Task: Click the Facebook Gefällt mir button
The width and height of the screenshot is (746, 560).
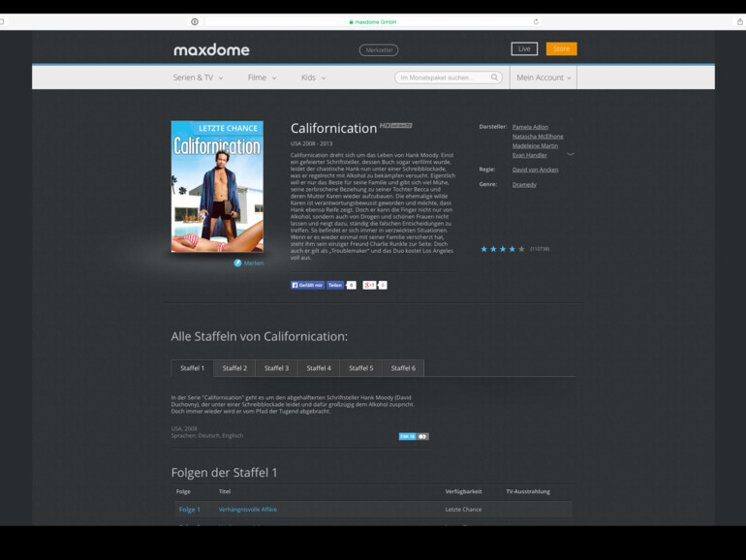Action: click(307, 285)
